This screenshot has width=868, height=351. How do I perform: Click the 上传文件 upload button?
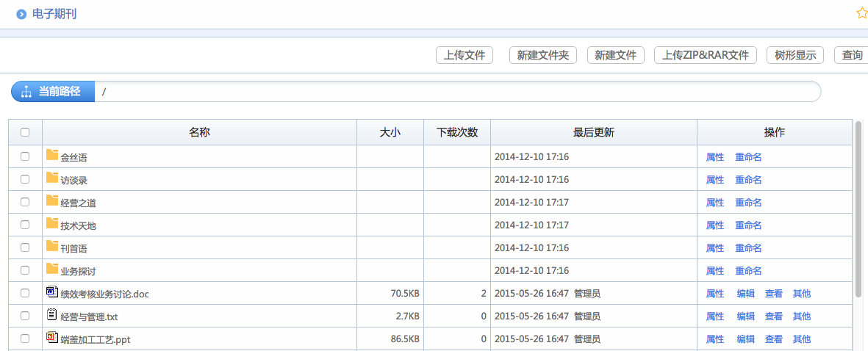pyautogui.click(x=465, y=55)
